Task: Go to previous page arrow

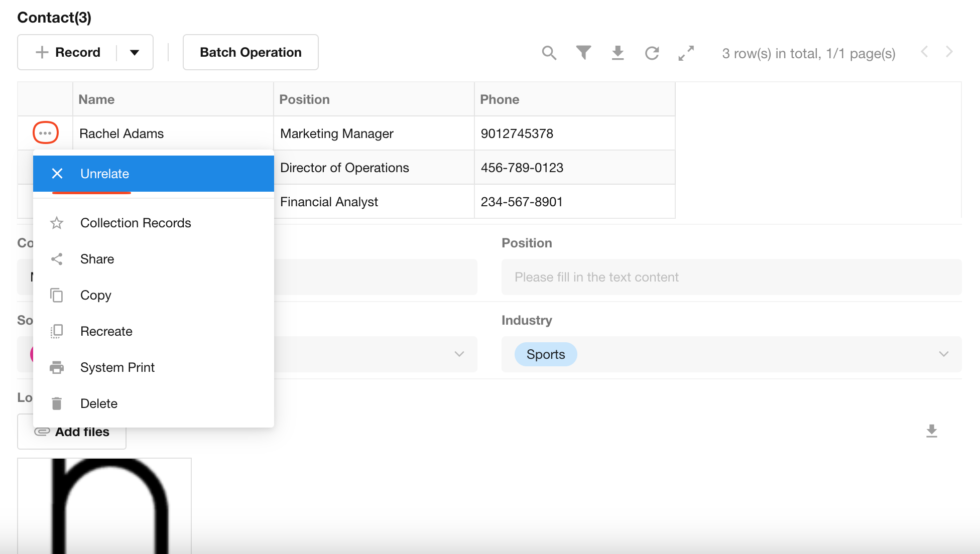Action: (924, 52)
